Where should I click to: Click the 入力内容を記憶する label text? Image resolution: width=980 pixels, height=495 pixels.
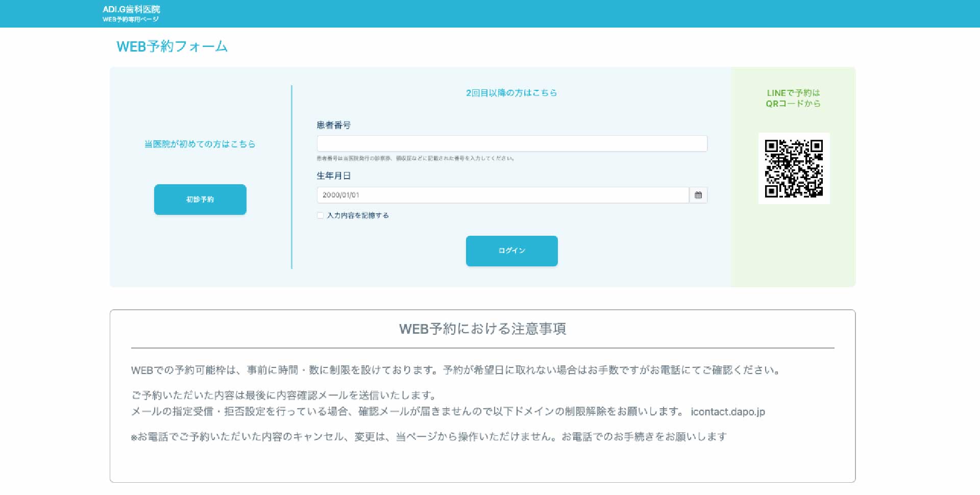click(358, 215)
